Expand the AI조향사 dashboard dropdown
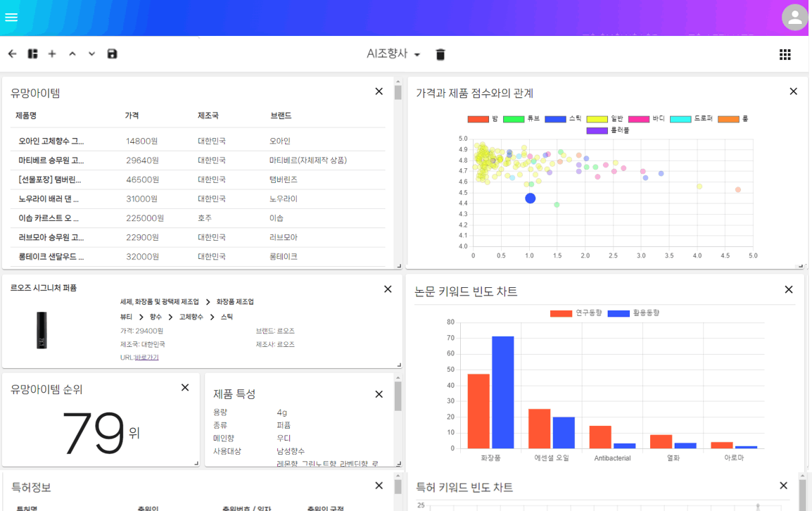This screenshot has height=511, width=812. pos(393,54)
